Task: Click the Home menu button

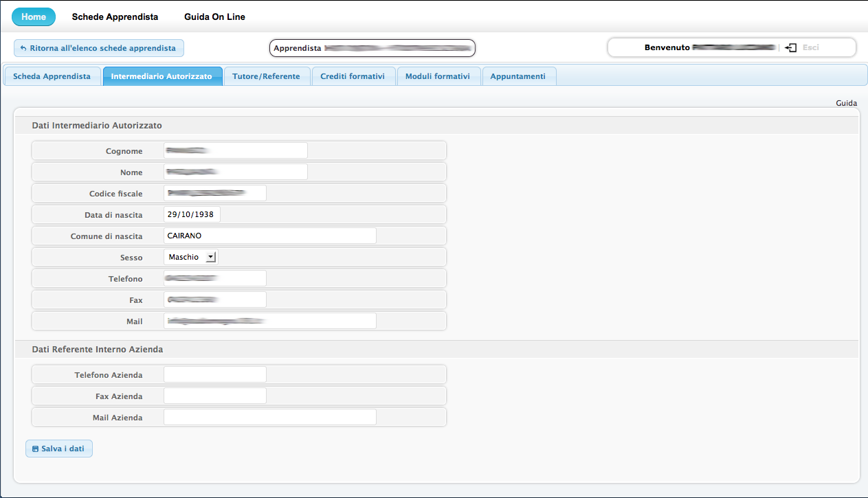Action: (34, 16)
